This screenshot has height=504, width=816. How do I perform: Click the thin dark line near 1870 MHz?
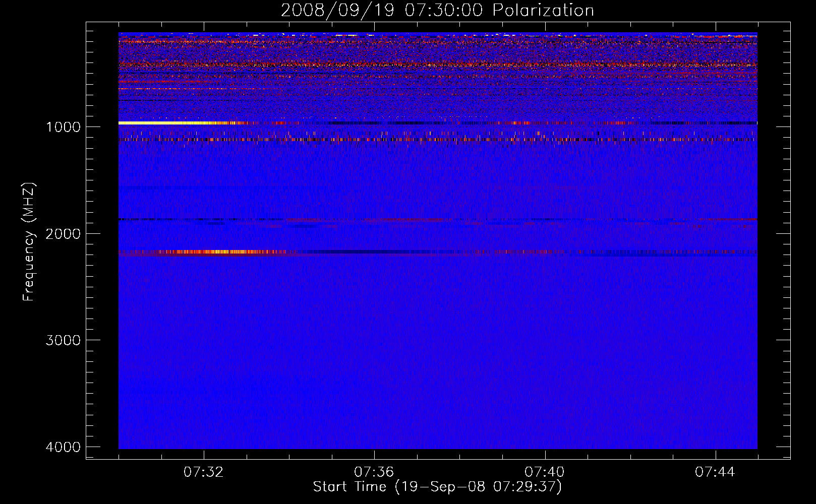point(202,219)
